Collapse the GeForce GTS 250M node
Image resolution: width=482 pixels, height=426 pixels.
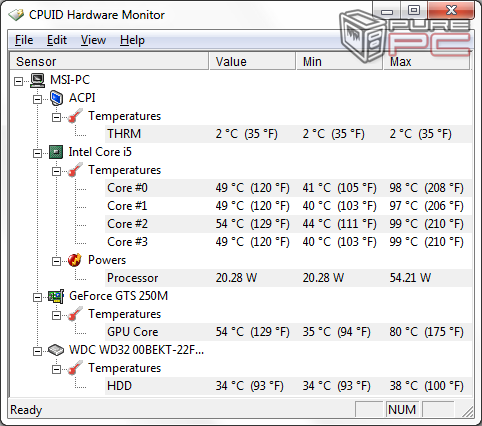click(x=37, y=297)
